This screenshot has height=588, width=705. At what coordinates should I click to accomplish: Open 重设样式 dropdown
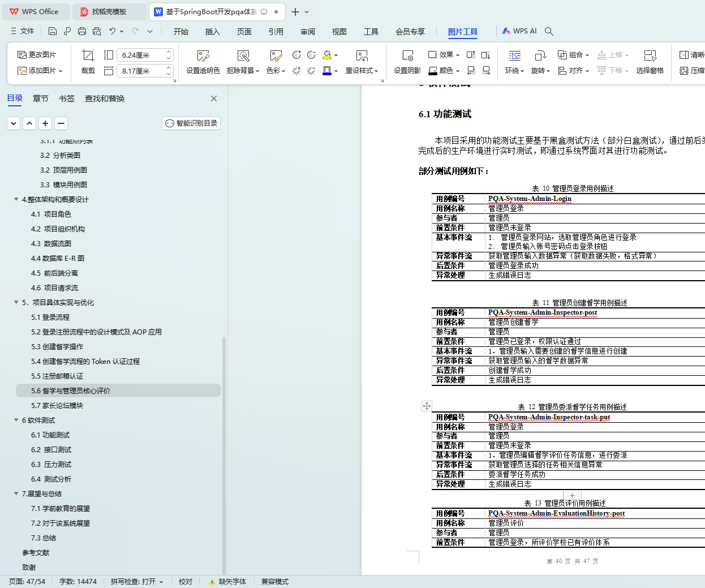(x=362, y=71)
